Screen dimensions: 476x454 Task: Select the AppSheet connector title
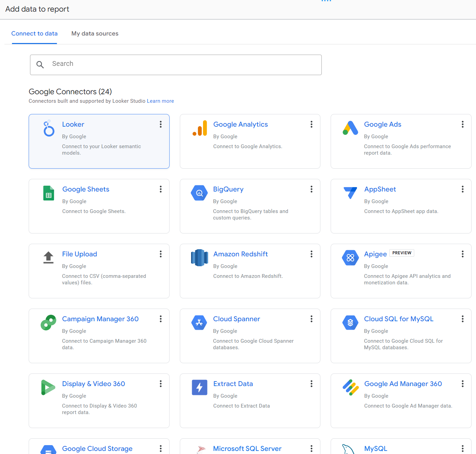pyautogui.click(x=380, y=189)
